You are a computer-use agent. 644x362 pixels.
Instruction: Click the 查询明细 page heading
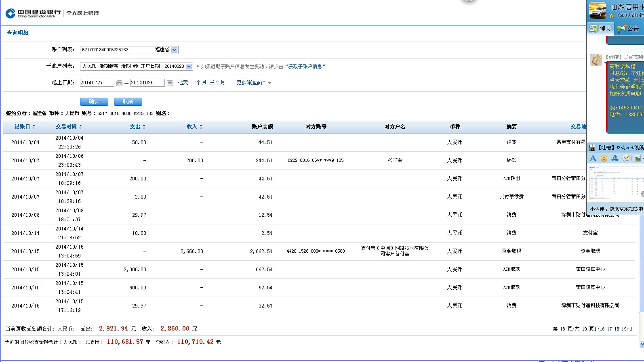[x=17, y=33]
